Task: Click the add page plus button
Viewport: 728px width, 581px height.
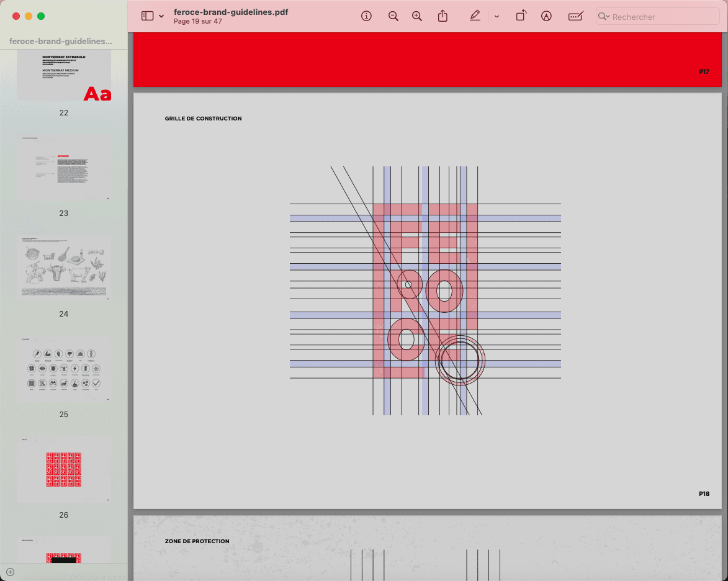Action: pos(10,572)
